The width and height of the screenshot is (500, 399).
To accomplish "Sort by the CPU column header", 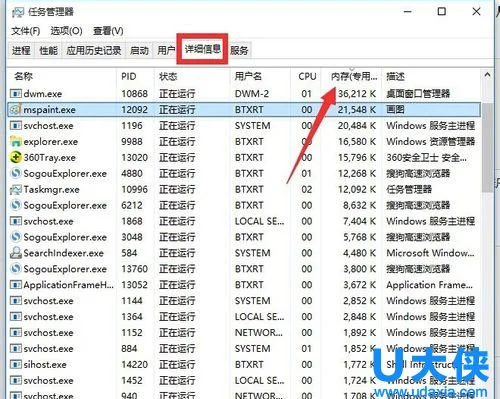I will pyautogui.click(x=306, y=77).
